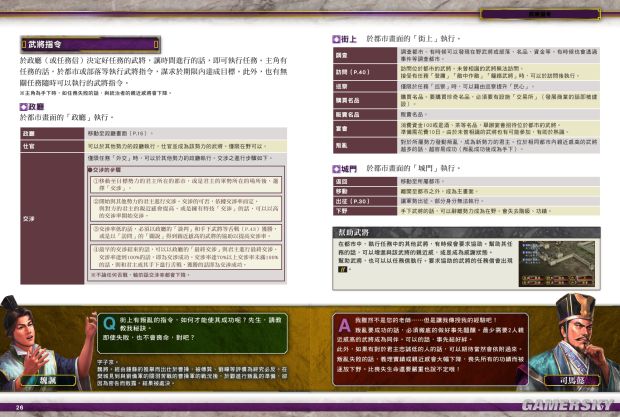Select the line 於都市畫面的「城門」執行
The image size is (620, 417).
(x=413, y=168)
